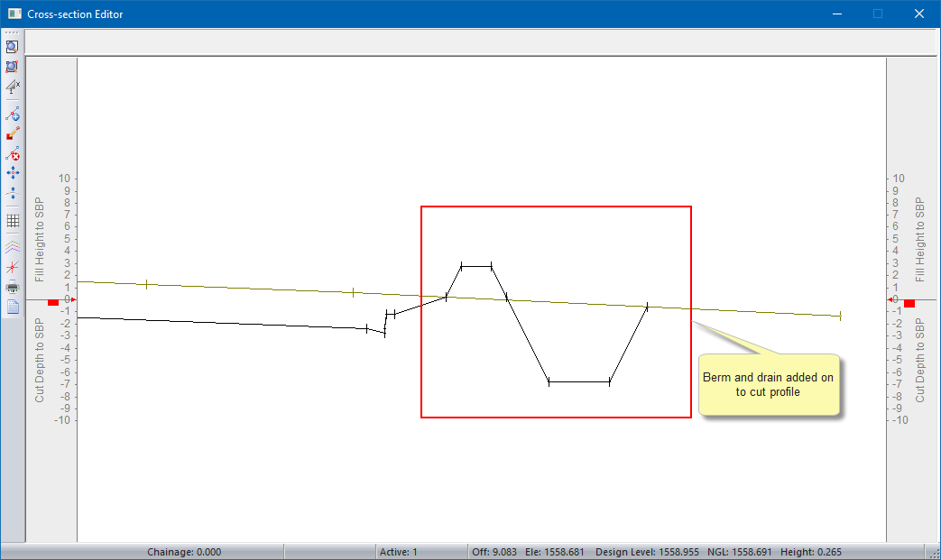This screenshot has height=560, width=941.
Task: Click the left red zero-level marker
Action: [53, 302]
